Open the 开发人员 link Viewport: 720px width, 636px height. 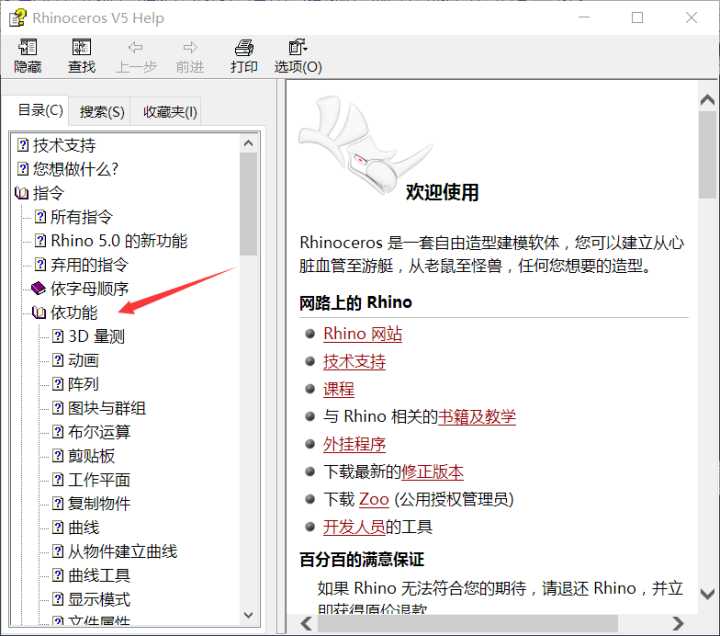tap(354, 527)
